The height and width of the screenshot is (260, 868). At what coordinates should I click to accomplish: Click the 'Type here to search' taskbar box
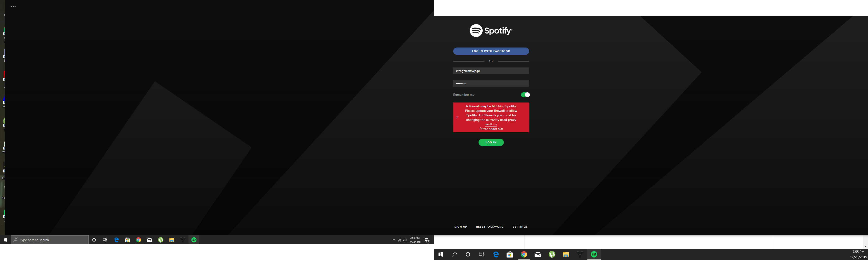pos(50,240)
